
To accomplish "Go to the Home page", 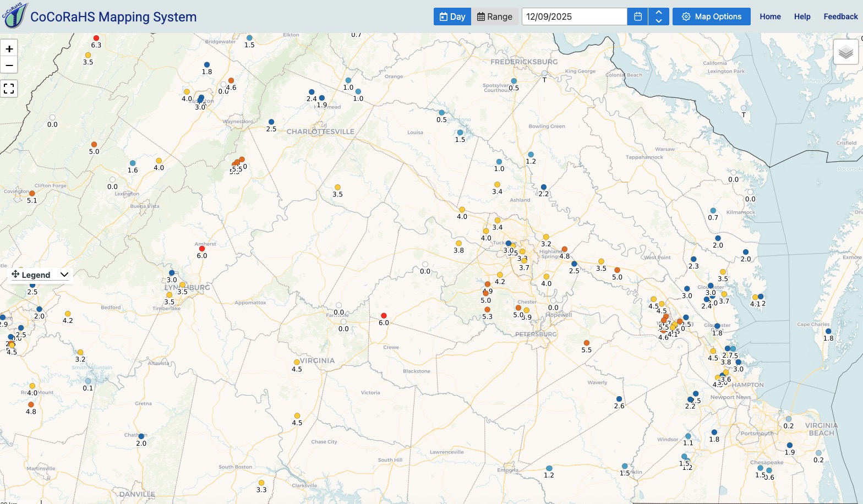I will (770, 17).
